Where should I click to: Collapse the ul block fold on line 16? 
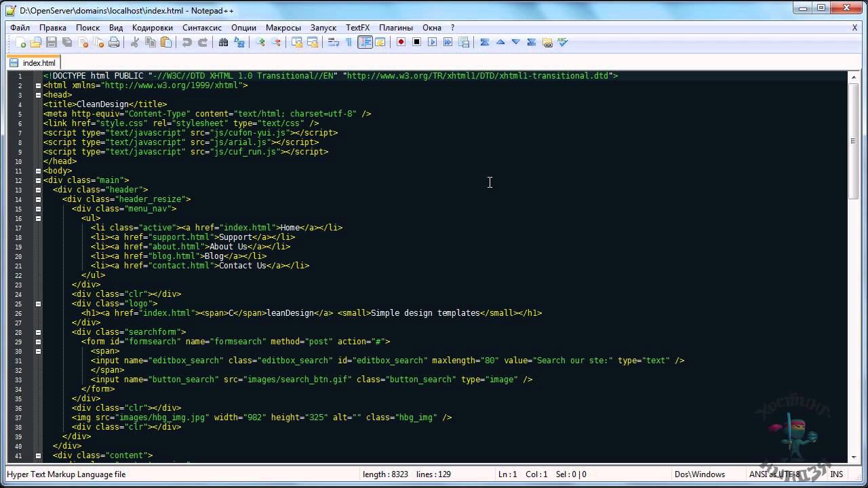pos(38,218)
